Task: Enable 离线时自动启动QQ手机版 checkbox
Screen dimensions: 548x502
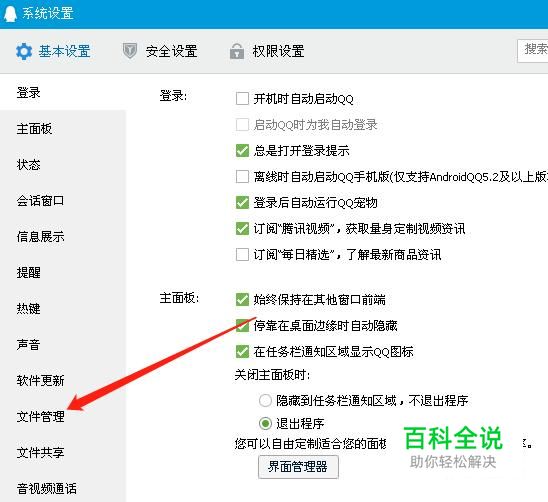Action: pyautogui.click(x=242, y=177)
